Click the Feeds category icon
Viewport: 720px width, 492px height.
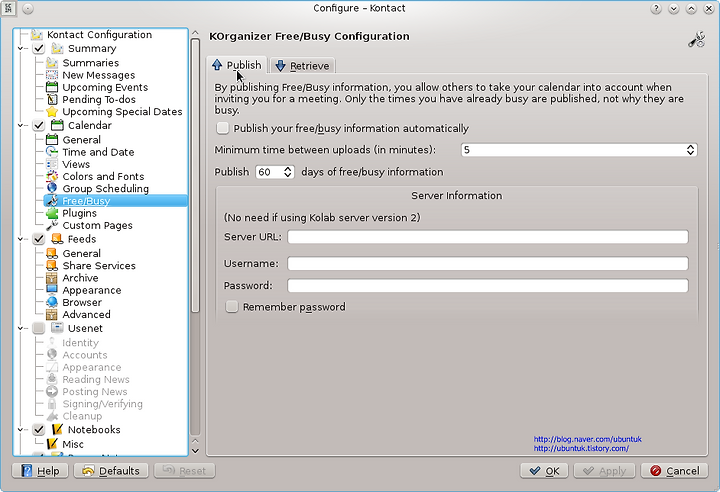[x=57, y=239]
